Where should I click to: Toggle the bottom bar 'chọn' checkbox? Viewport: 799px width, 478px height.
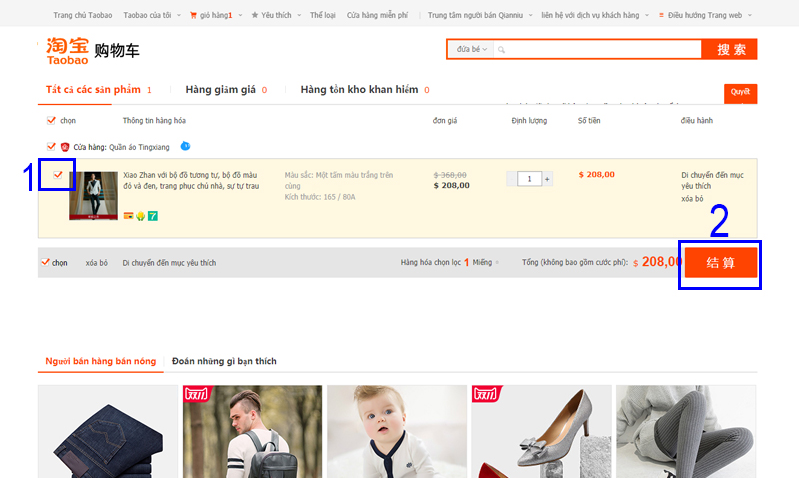(45, 262)
